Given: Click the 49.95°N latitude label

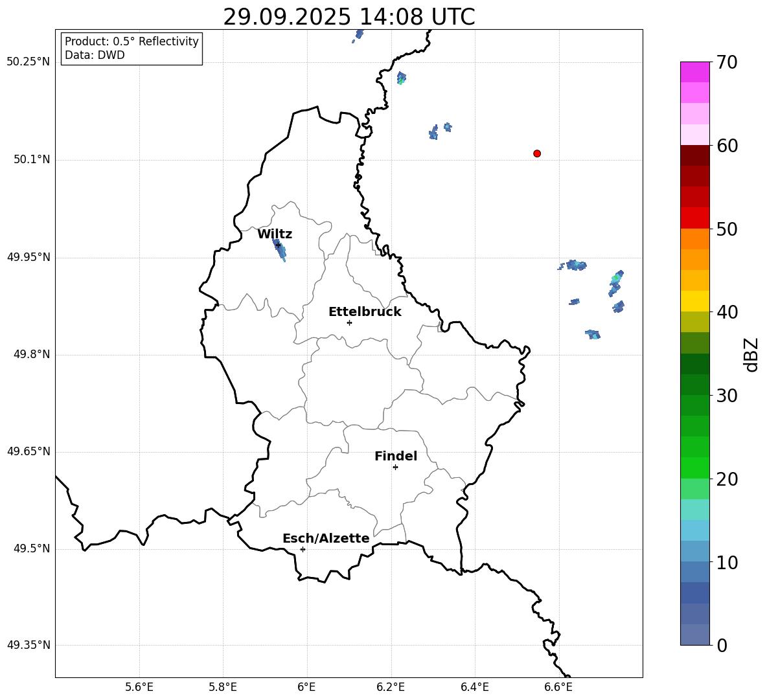Looking at the screenshot, I should tap(28, 257).
